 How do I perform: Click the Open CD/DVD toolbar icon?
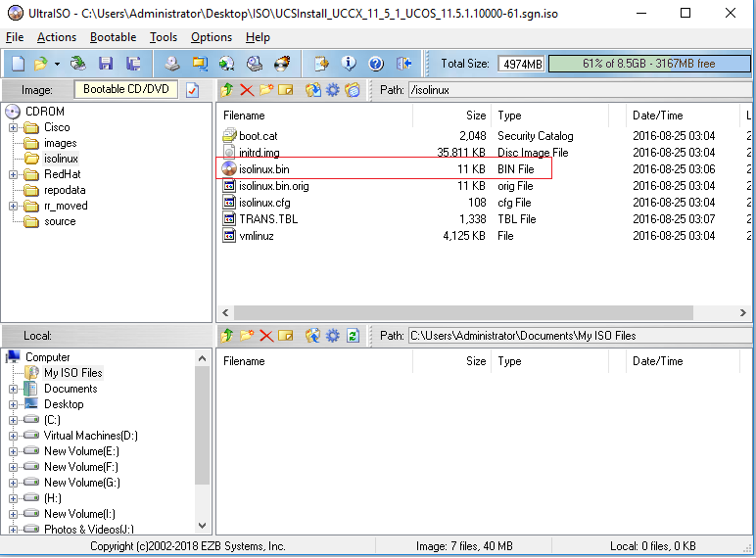[77, 64]
